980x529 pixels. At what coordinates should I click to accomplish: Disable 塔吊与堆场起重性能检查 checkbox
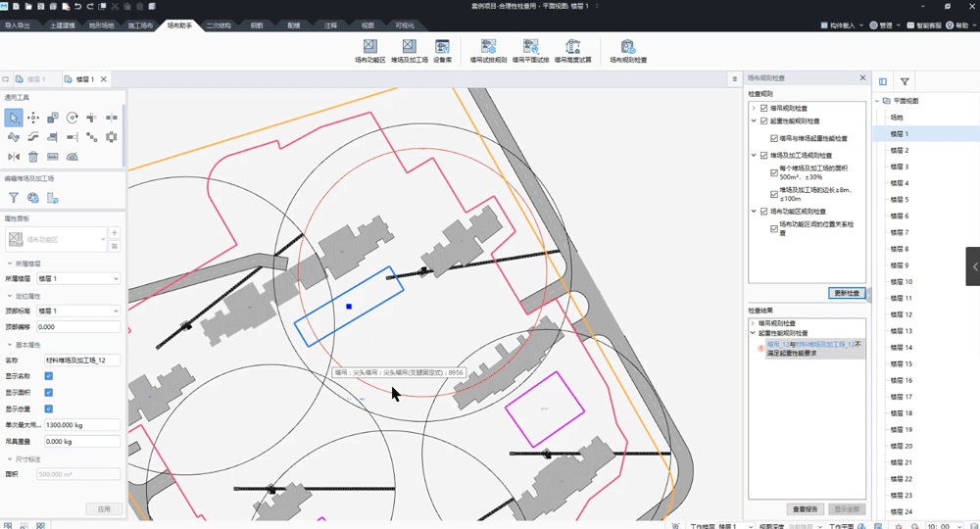click(774, 138)
